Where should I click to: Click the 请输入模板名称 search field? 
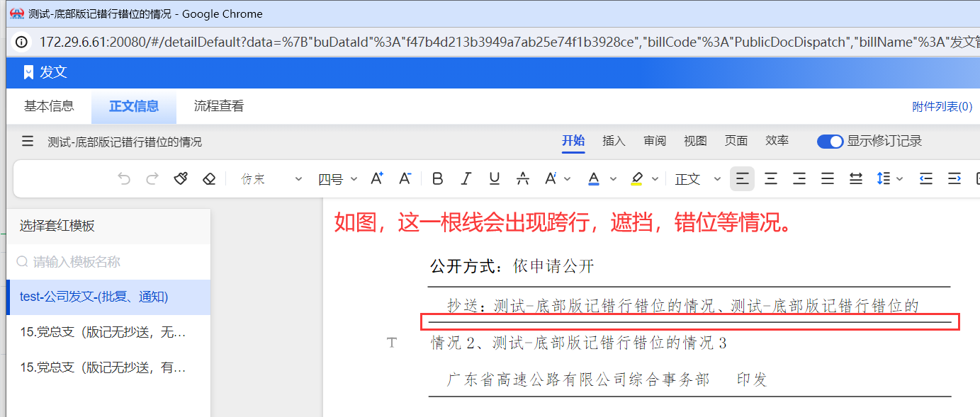pyautogui.click(x=108, y=262)
